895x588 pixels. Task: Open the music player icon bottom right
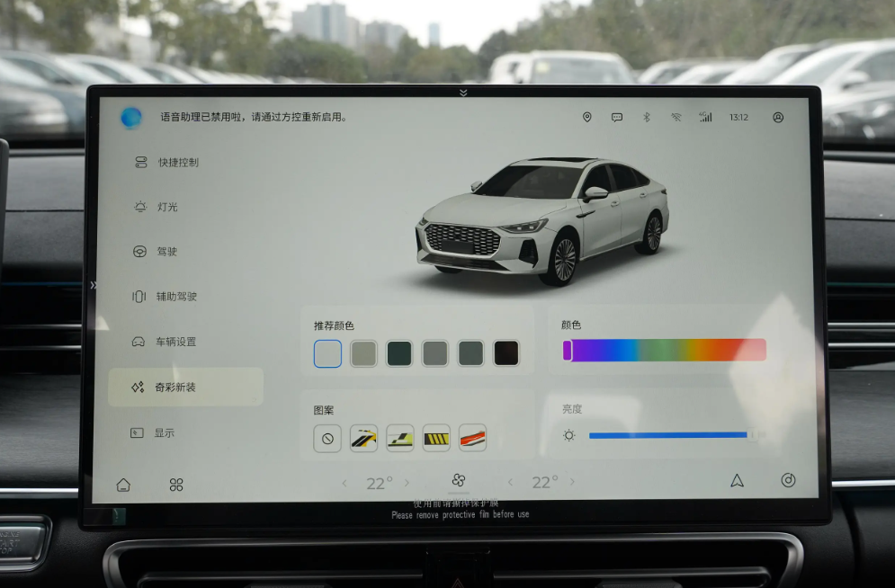788,480
